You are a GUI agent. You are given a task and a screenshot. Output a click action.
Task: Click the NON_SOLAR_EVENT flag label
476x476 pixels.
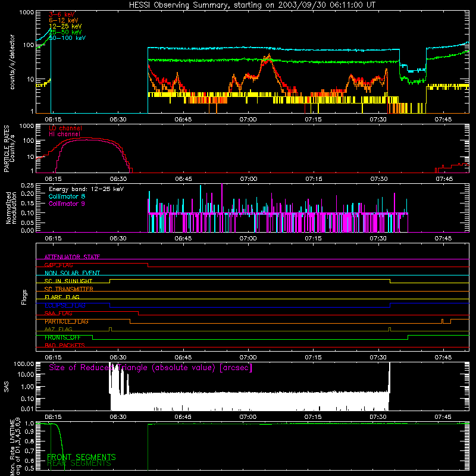coord(72,273)
